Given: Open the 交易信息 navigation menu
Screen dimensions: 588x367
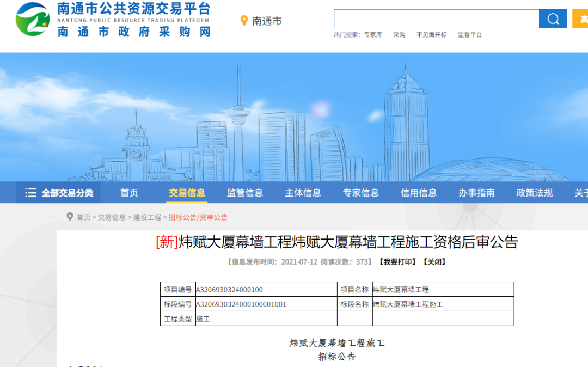Looking at the screenshot, I should click(186, 192).
